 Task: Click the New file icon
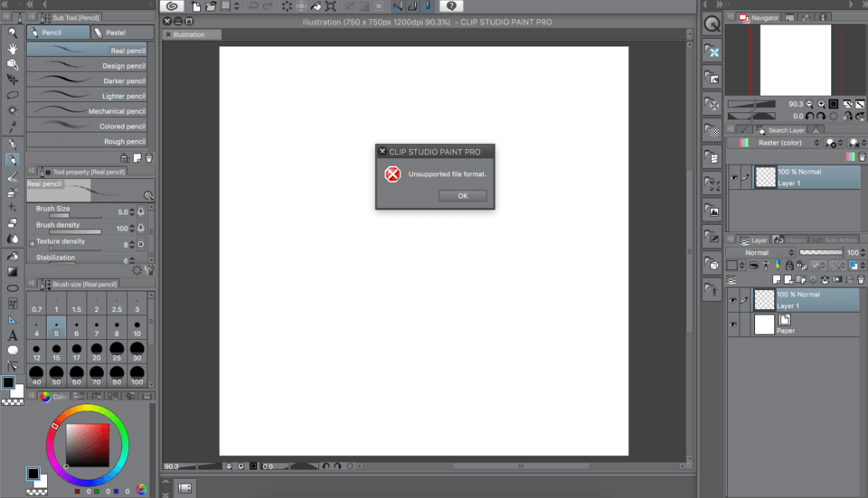pyautogui.click(x=196, y=6)
